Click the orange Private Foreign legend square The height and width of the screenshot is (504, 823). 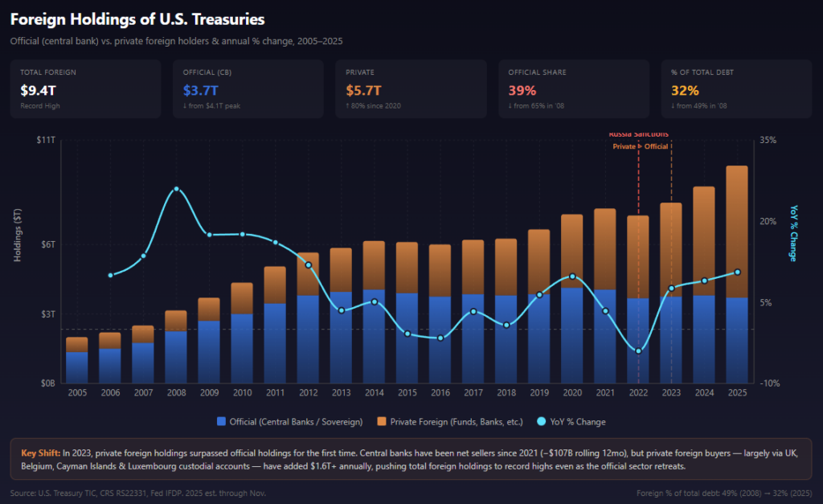(382, 421)
